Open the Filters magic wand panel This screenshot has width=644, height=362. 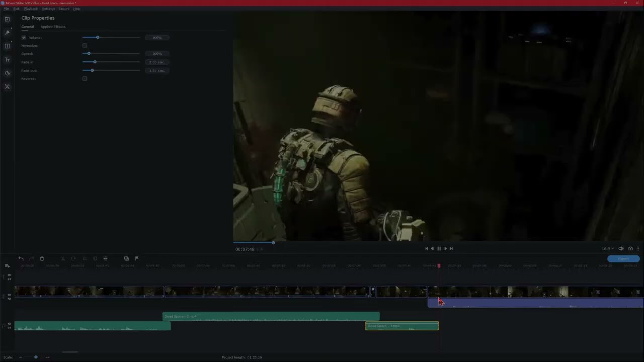(x=7, y=33)
